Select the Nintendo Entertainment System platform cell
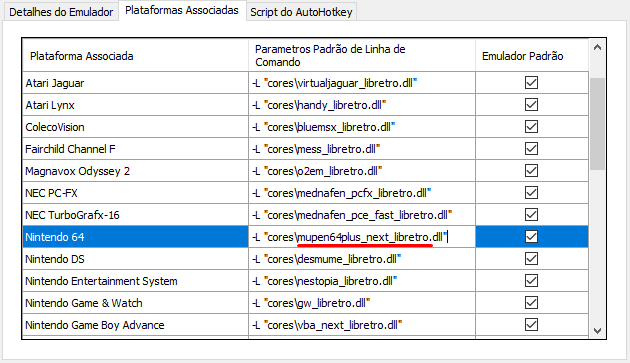 pos(135,281)
